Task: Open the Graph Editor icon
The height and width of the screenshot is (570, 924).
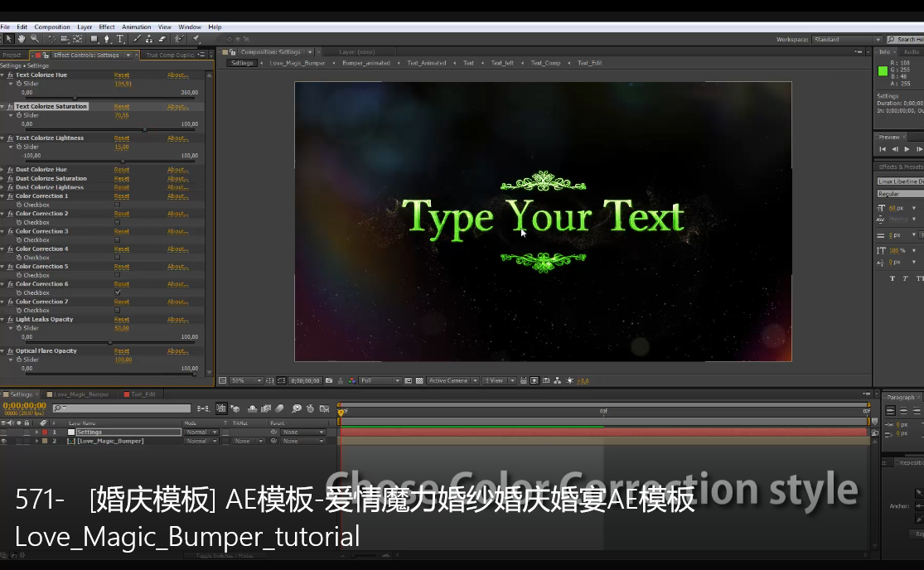Action: click(x=324, y=408)
